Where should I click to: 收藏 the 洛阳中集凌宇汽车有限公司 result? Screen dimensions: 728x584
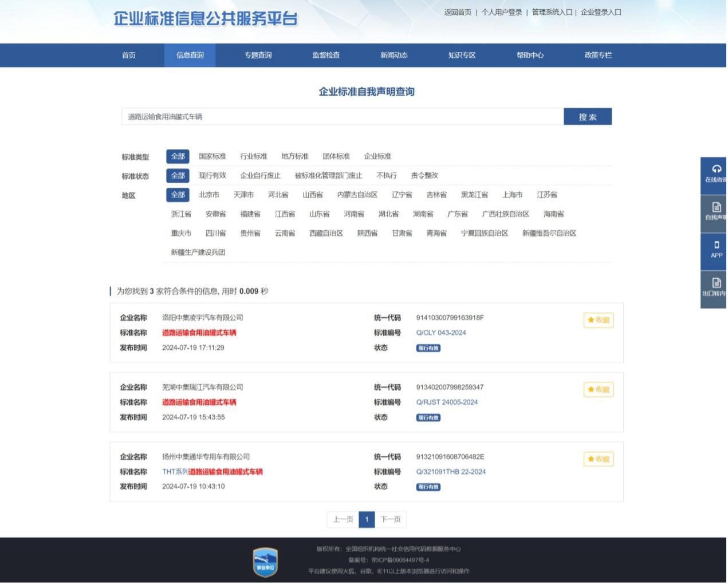coord(598,320)
